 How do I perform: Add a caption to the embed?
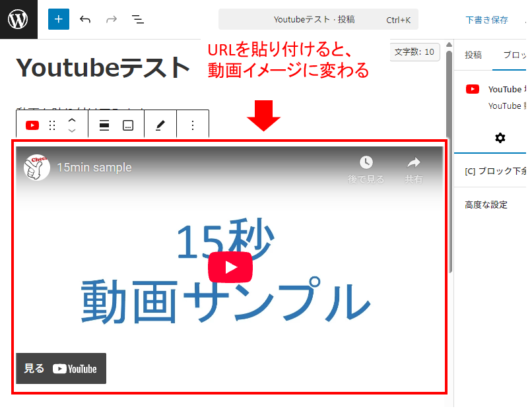coord(128,125)
